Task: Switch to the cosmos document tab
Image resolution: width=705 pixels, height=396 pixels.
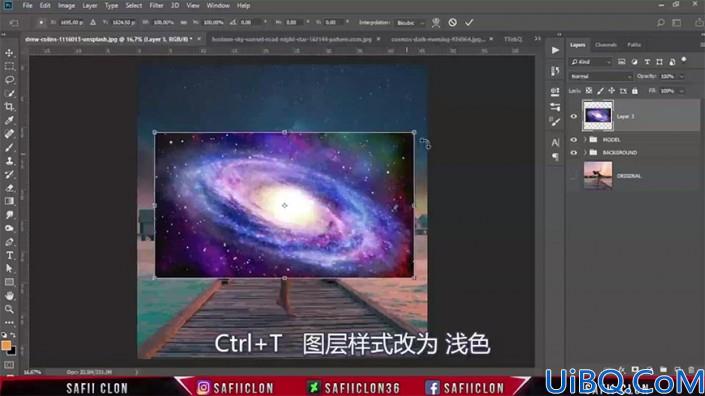Action: (438, 39)
